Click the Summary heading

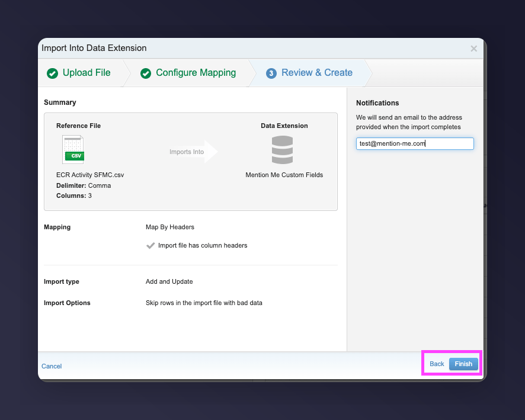click(x=60, y=102)
